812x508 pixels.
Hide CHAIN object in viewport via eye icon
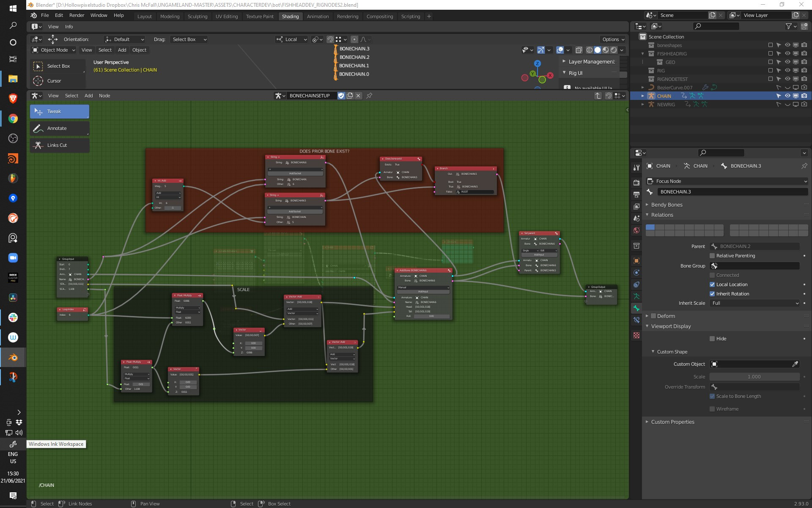(x=787, y=96)
